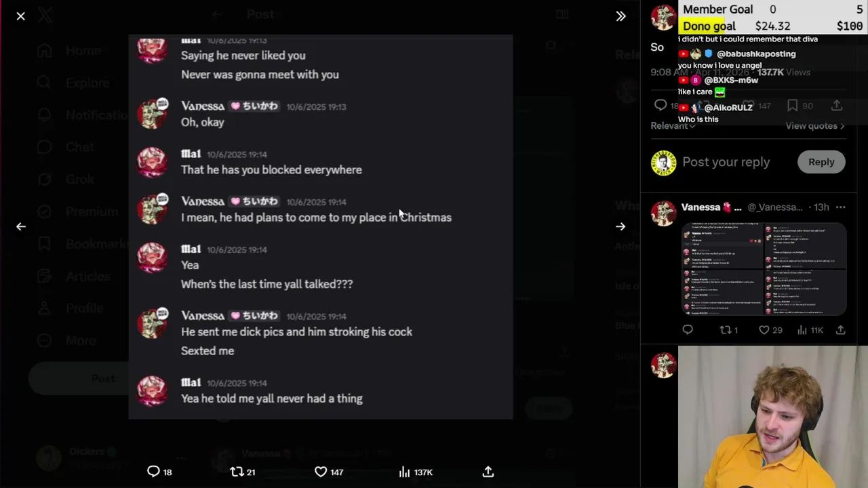Close the image viewer with the X icon
This screenshot has width=868, height=488.
click(21, 16)
